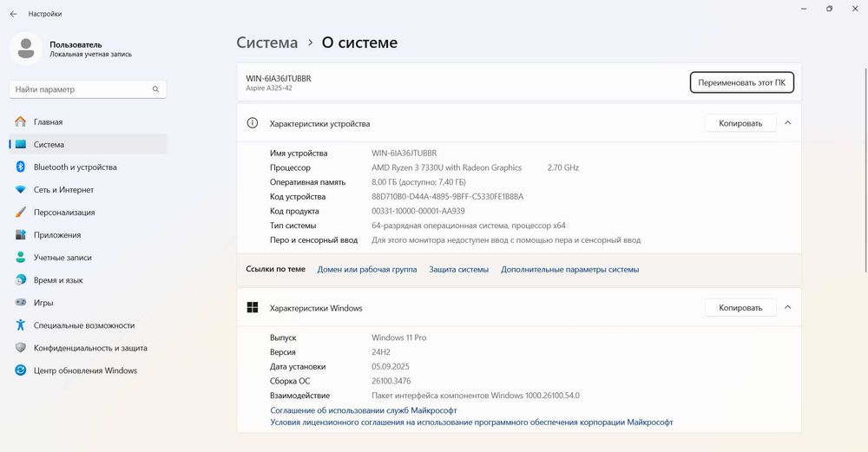Image resolution: width=868 pixels, height=452 pixels.
Task: Open the Главная settings page
Action: [x=88, y=121]
